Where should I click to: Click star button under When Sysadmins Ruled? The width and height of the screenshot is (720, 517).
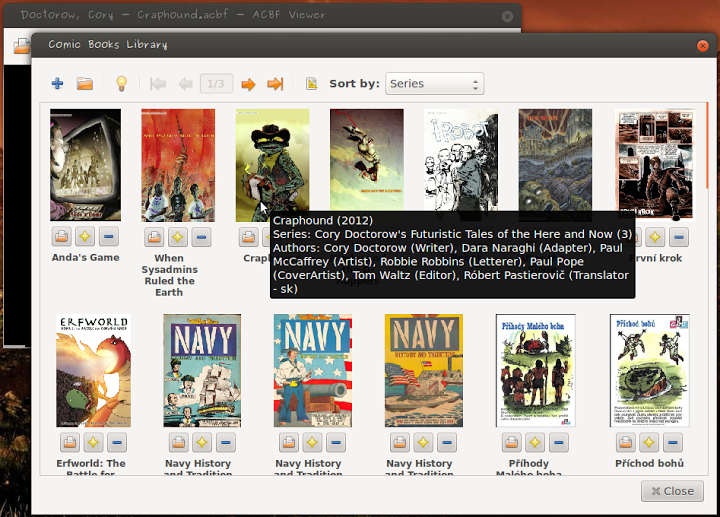[178, 237]
